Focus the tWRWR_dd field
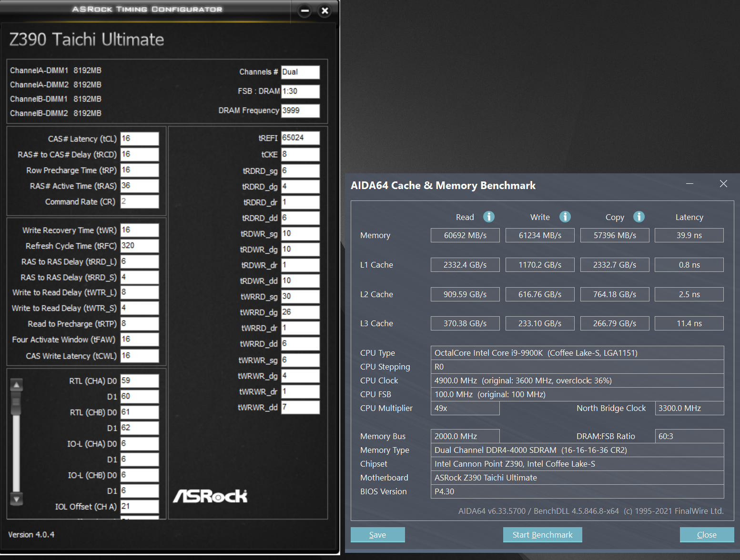740x560 pixels. pyautogui.click(x=301, y=407)
